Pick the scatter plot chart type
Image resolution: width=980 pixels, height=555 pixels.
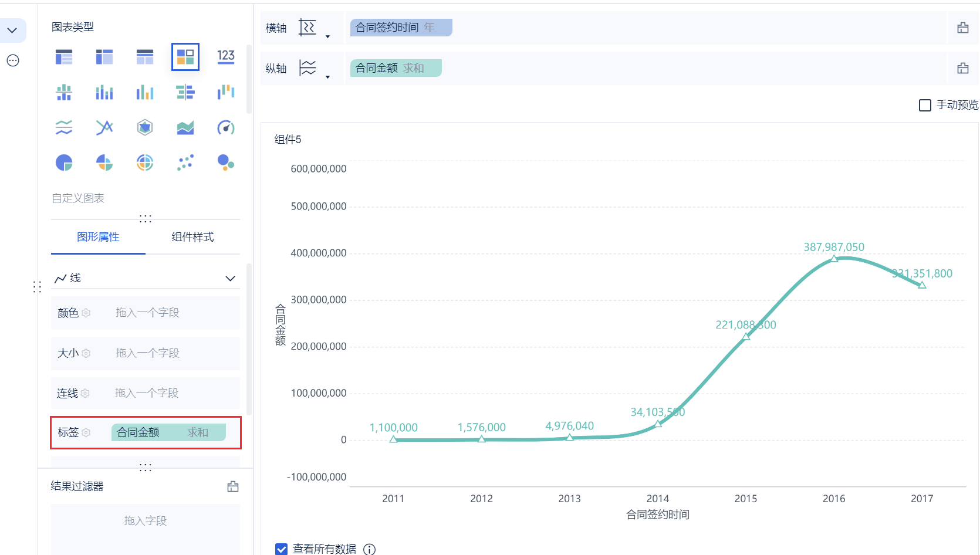[x=185, y=163]
